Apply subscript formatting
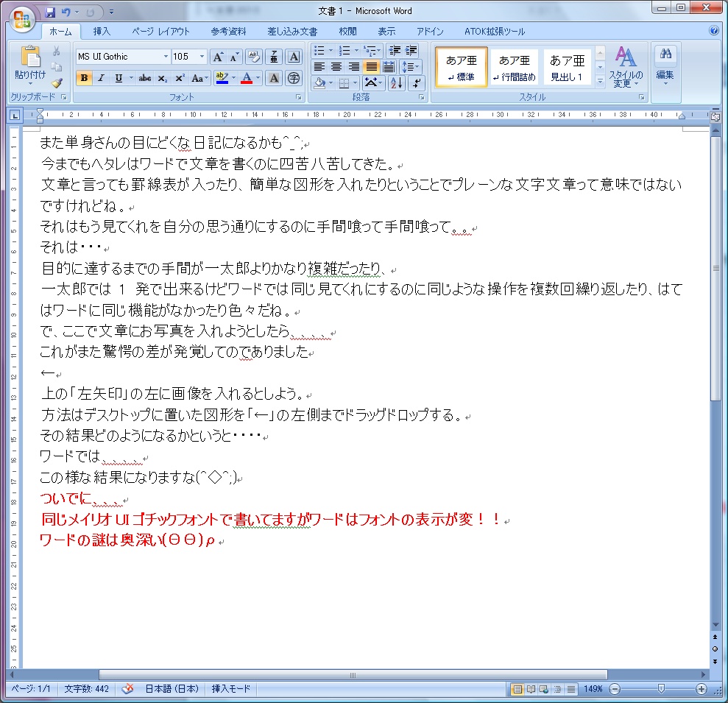728x703 pixels. click(162, 79)
